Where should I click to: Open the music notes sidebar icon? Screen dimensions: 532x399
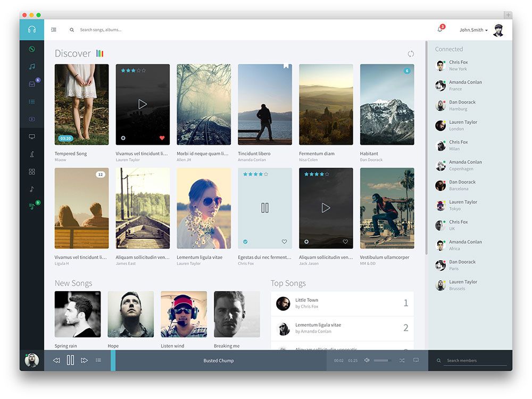point(32,66)
